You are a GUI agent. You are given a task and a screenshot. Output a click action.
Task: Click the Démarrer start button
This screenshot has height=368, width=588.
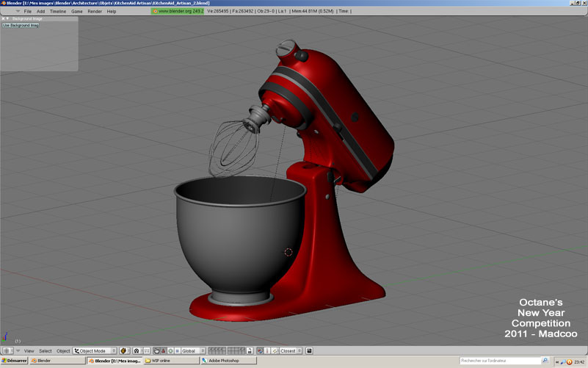(x=14, y=361)
